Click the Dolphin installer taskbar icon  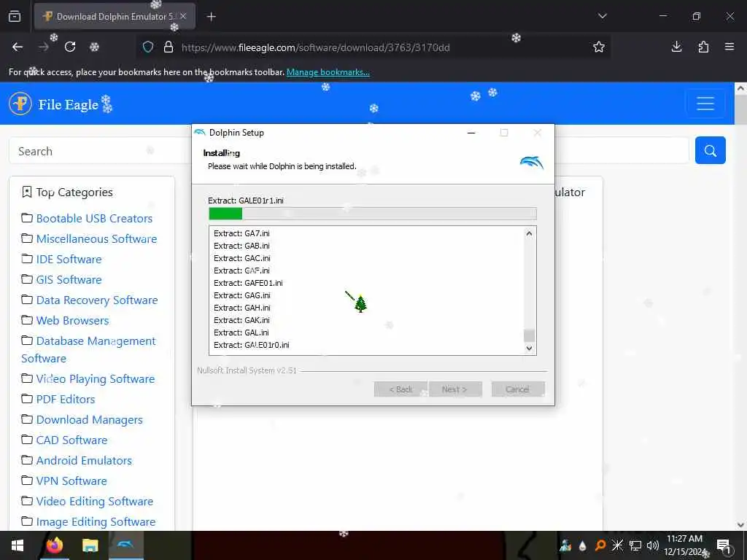click(125, 545)
